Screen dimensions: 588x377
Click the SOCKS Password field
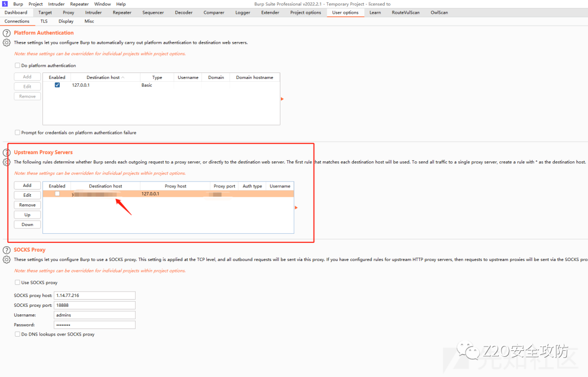coord(95,325)
